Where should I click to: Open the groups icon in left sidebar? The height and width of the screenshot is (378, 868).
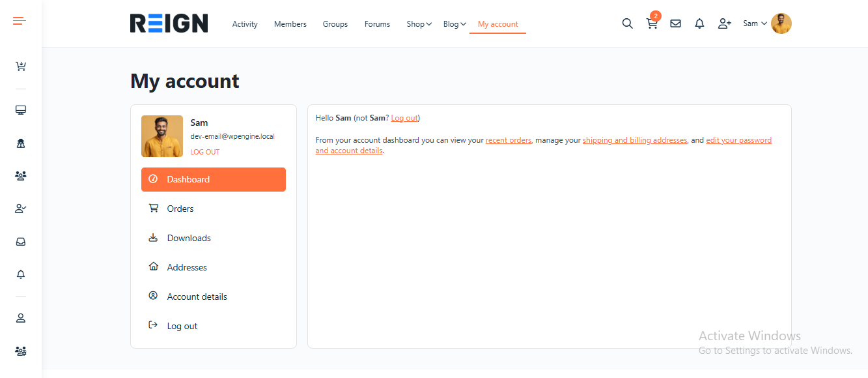click(x=20, y=175)
